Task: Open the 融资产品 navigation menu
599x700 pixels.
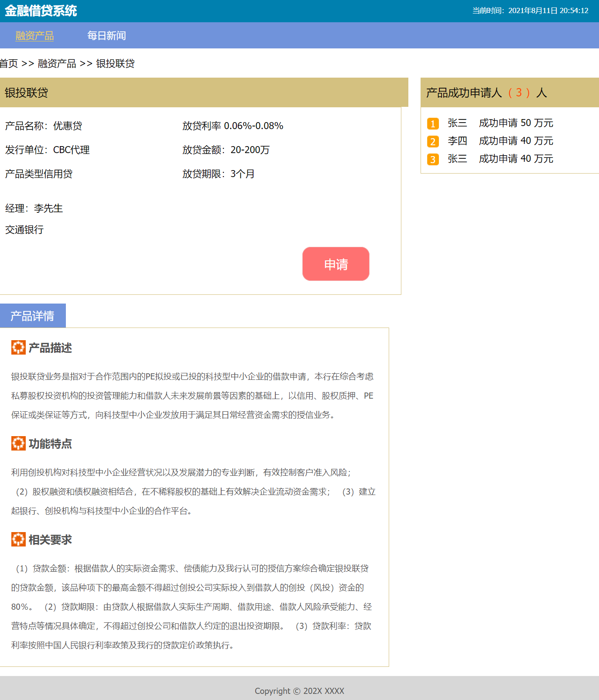Action: point(34,36)
